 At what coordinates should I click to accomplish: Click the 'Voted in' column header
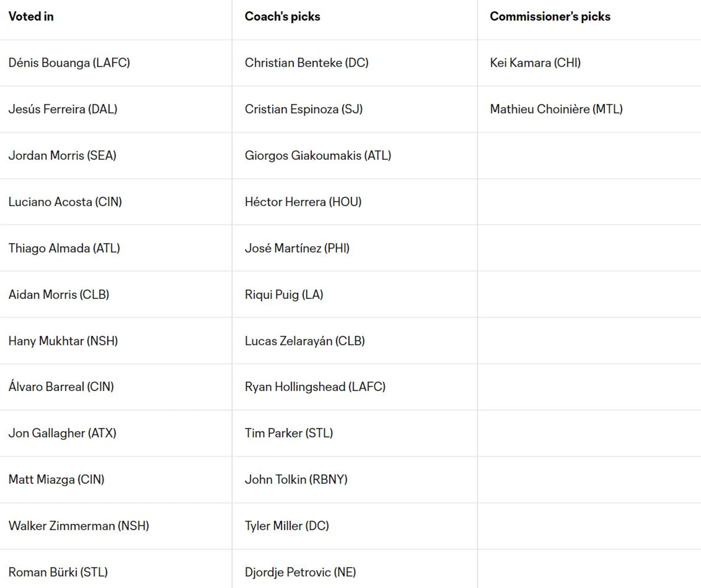31,16
